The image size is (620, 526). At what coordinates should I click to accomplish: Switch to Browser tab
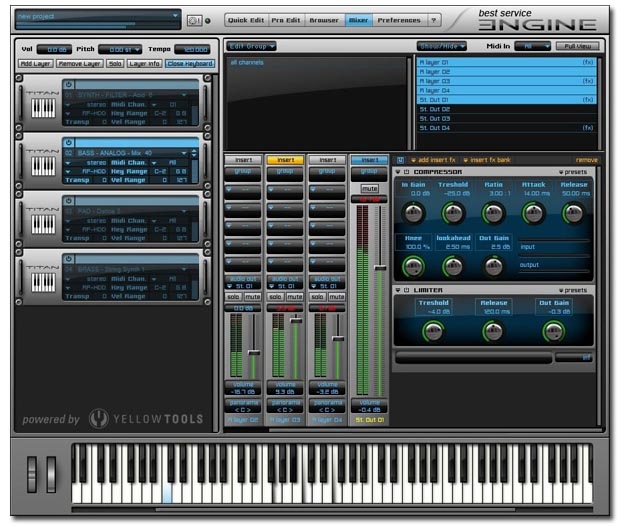click(x=324, y=20)
